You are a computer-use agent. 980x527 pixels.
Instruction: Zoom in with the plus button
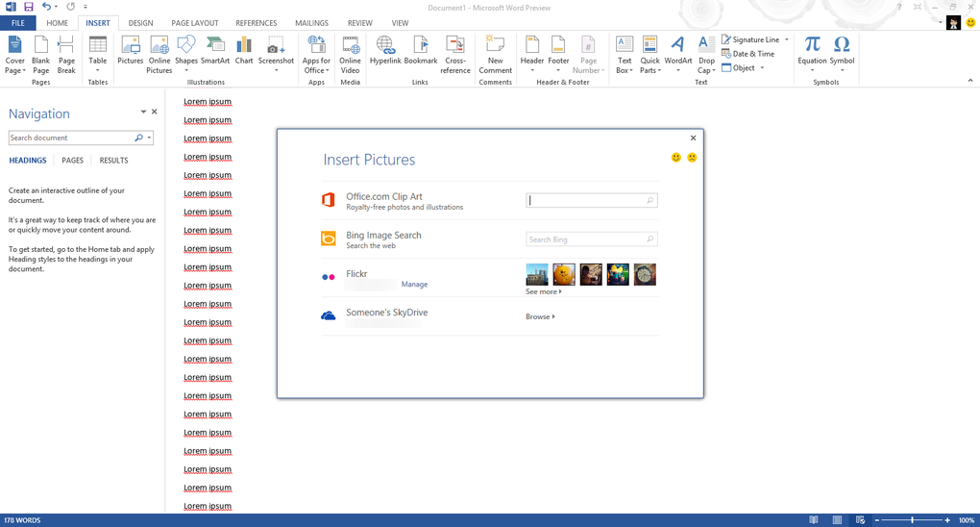coord(947,520)
